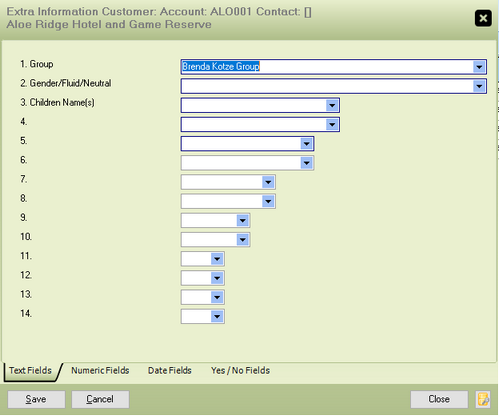Open dropdown arrow for field 12
This screenshot has width=499, height=416.
pos(217,278)
